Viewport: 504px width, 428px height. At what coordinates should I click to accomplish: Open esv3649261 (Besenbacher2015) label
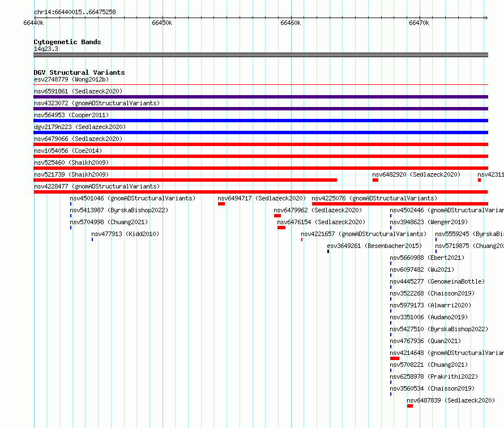point(374,246)
